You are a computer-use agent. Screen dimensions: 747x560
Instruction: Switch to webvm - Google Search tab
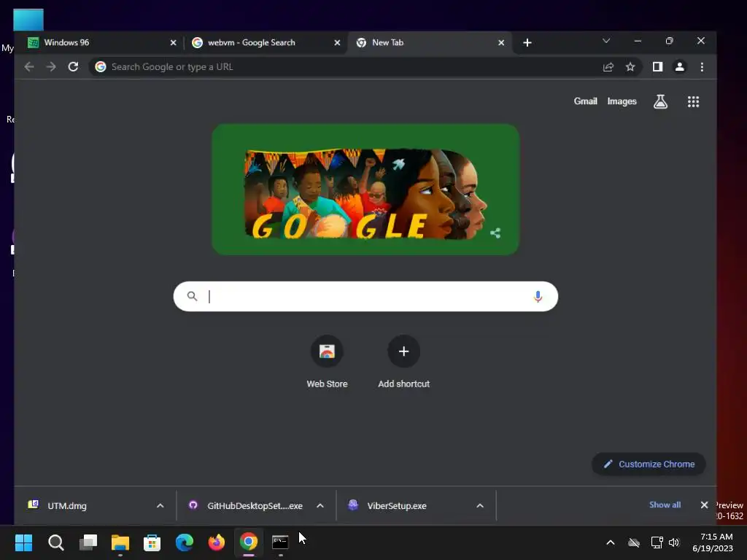click(x=264, y=43)
